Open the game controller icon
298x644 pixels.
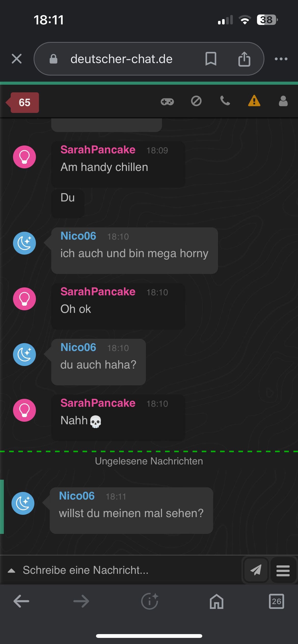point(167,102)
